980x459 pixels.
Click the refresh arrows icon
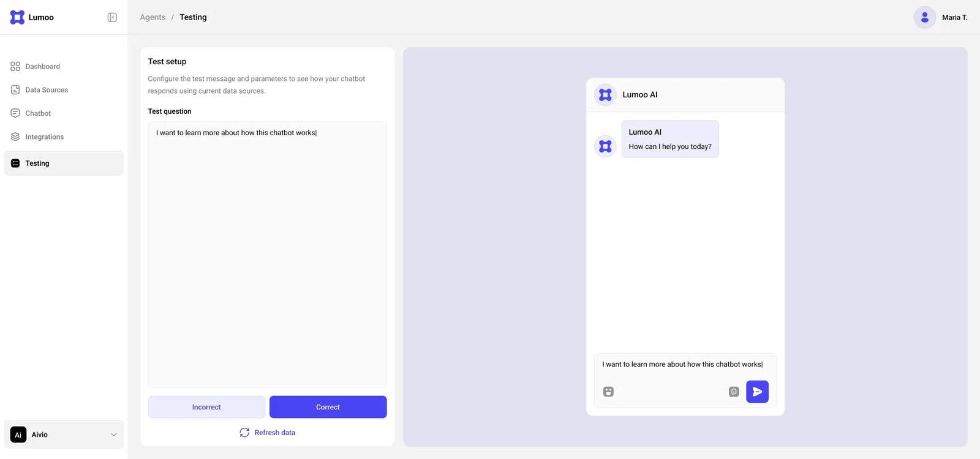tap(244, 433)
